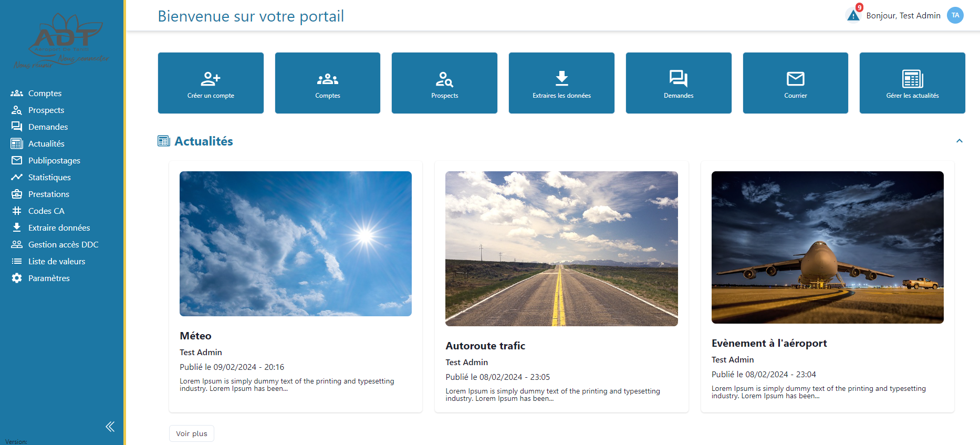Image resolution: width=980 pixels, height=445 pixels.
Task: Open the airport airplane image
Action: [828, 247]
